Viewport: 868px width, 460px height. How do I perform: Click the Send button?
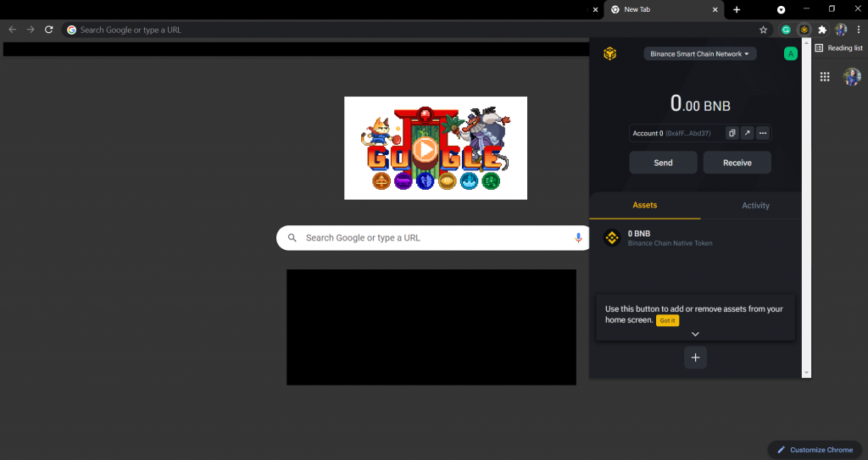coord(663,163)
